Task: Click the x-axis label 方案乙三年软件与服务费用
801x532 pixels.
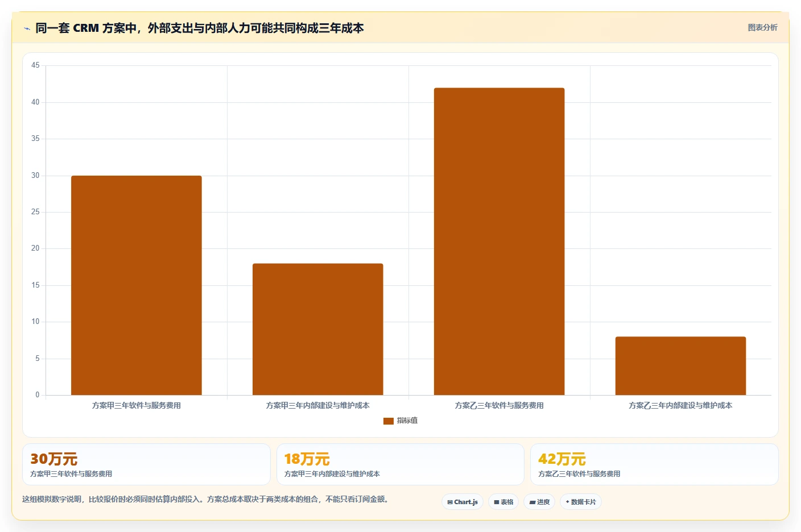Action: coord(499,405)
